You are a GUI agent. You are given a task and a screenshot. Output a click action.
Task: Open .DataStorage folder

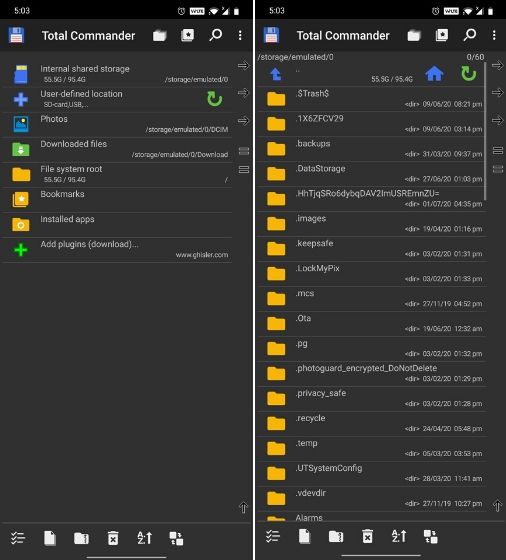point(371,174)
